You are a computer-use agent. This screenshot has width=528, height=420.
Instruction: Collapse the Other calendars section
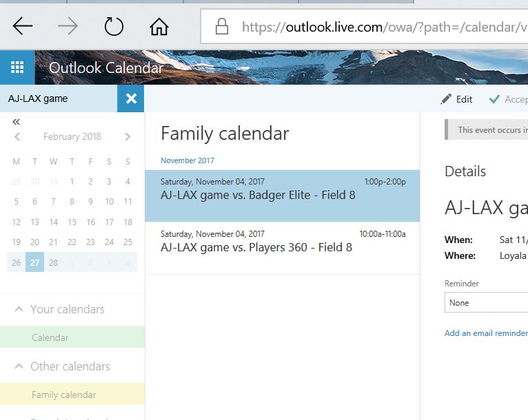[19, 366]
